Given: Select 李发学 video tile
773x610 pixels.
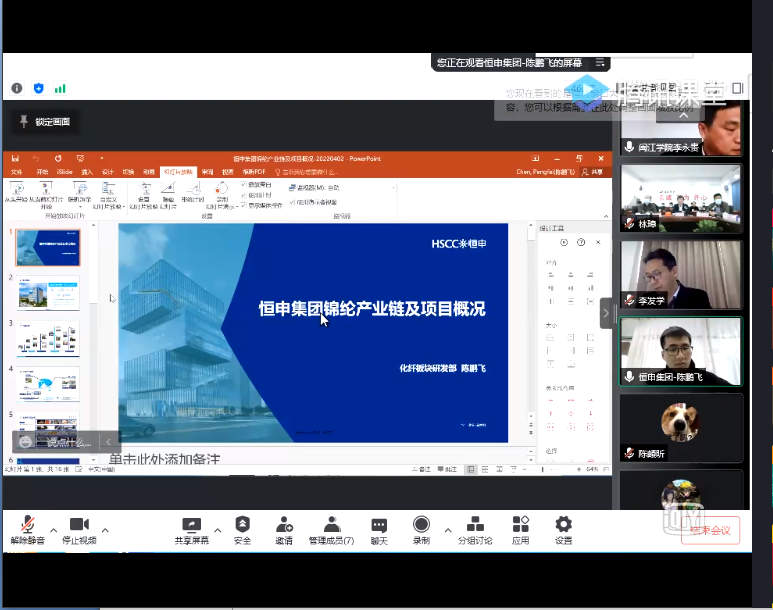Looking at the screenshot, I should click(680, 275).
